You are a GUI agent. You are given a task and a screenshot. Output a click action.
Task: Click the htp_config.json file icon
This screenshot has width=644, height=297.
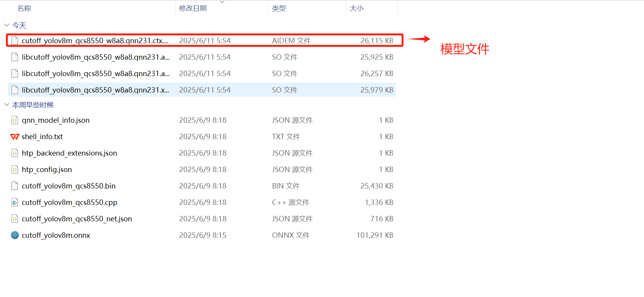tap(15, 169)
